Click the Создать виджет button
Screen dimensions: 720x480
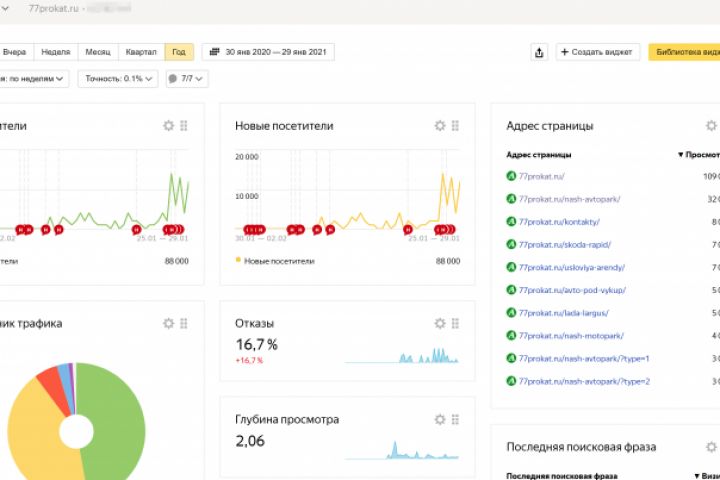(x=597, y=52)
